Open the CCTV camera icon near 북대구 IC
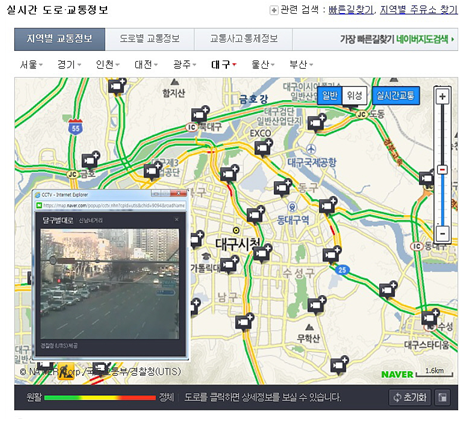The image size is (470, 421). 200,114
